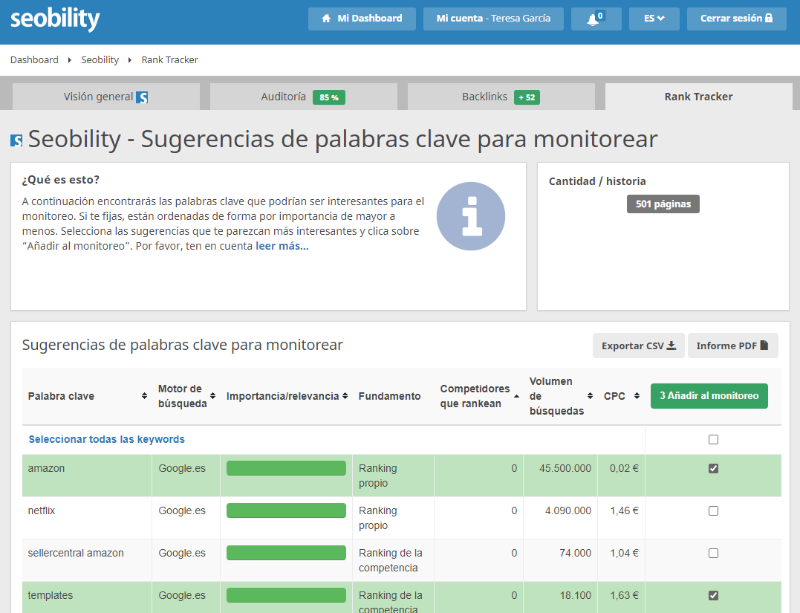Click the 74.000 search volume value
800x613 pixels.
click(575, 553)
